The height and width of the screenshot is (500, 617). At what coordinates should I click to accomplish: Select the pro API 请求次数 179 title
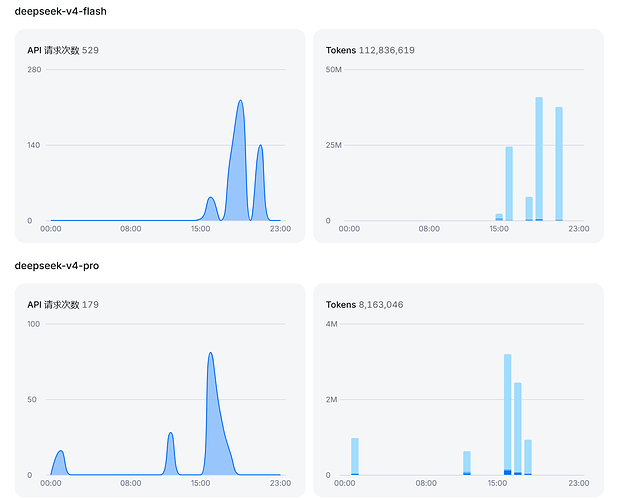point(63,305)
